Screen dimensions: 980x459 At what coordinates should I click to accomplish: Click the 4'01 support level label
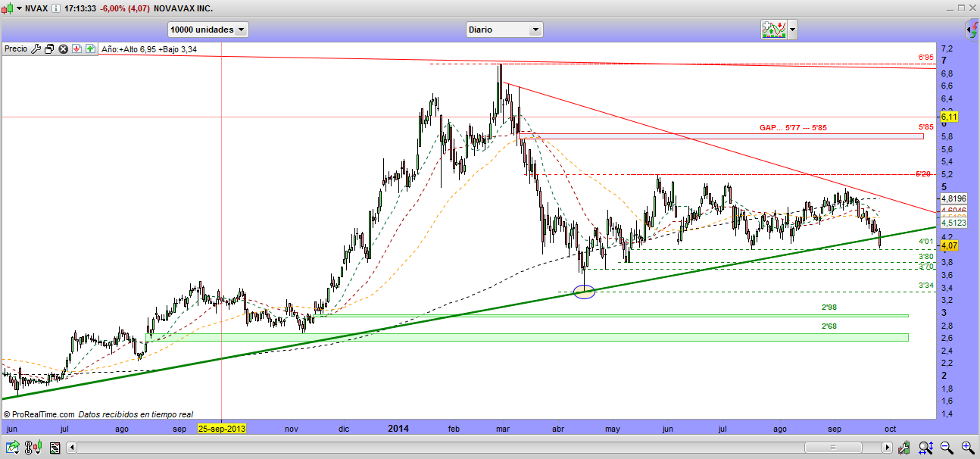tap(925, 242)
